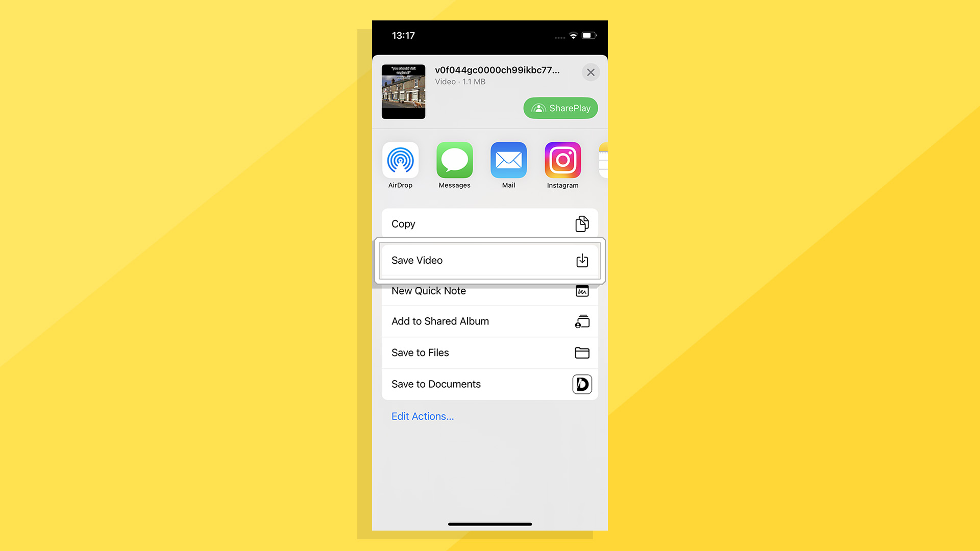This screenshot has height=551, width=980.
Task: Select New Quick Note option
Action: click(x=489, y=291)
